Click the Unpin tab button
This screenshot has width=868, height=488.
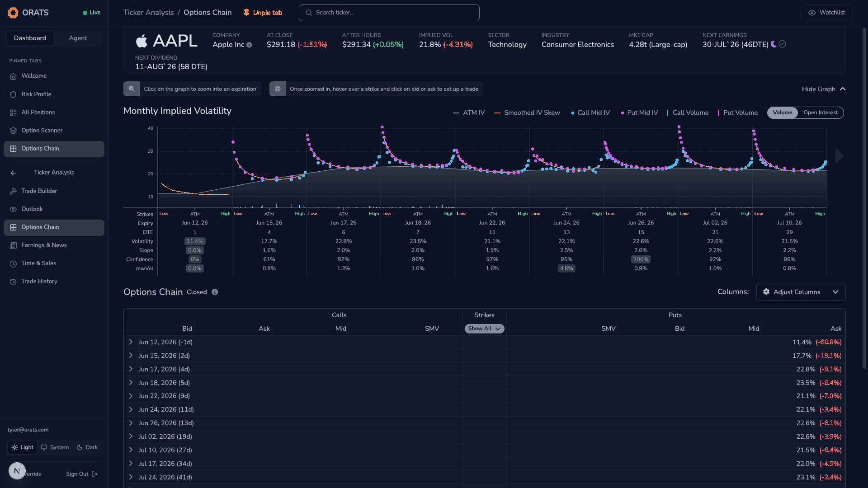(x=263, y=13)
